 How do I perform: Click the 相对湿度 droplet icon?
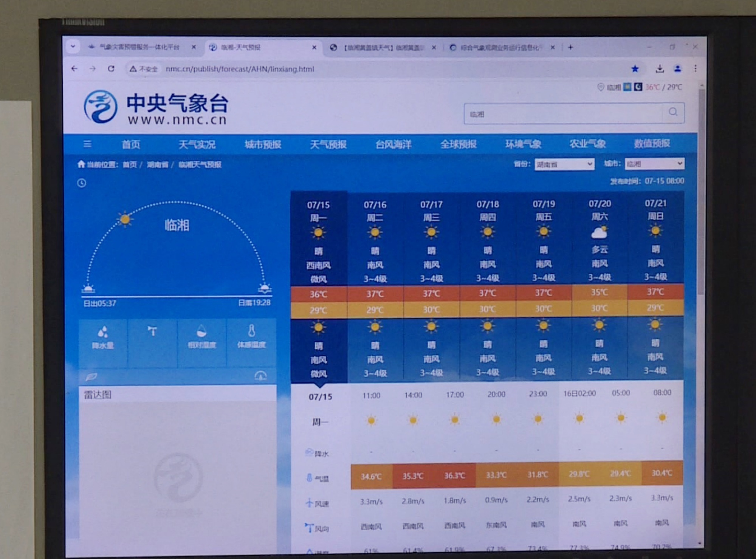tap(202, 331)
